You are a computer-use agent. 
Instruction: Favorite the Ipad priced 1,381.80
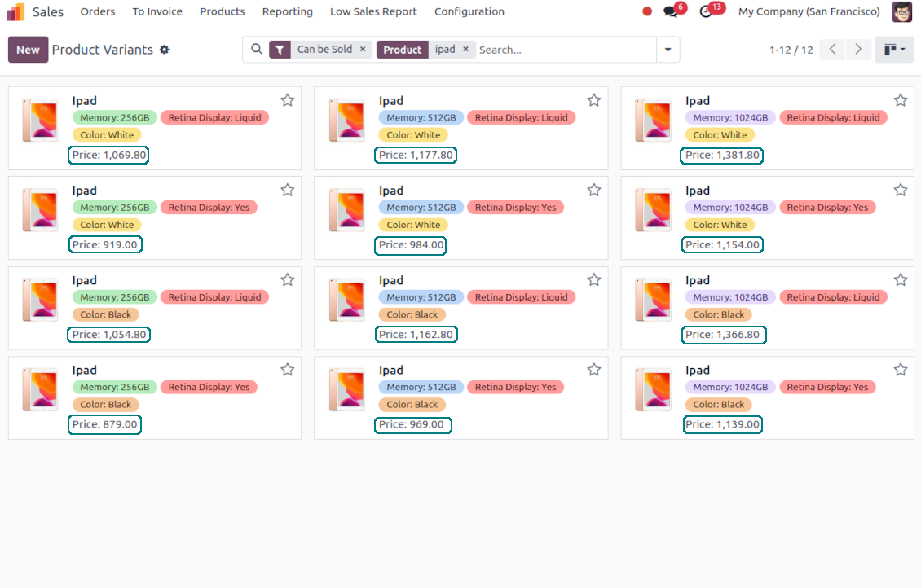pyautogui.click(x=901, y=100)
